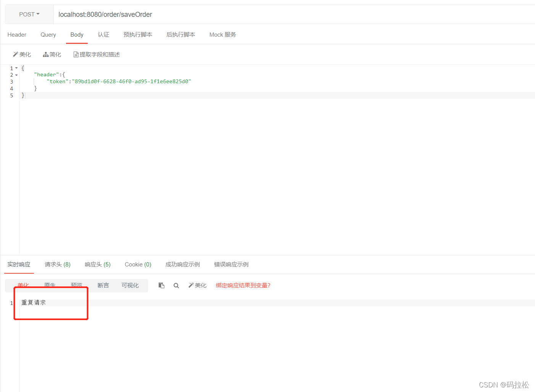Click the search magnifier icon in response toolbar
535x392 pixels.
[176, 286]
